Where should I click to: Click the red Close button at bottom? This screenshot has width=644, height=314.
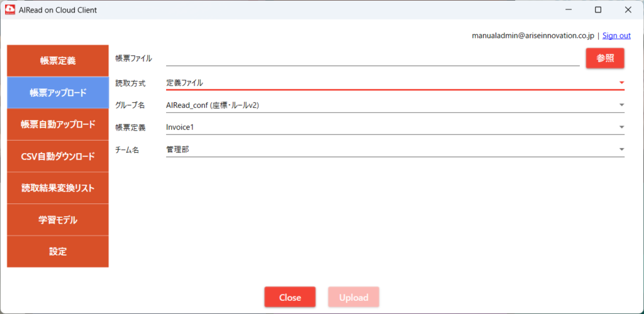pyautogui.click(x=290, y=297)
